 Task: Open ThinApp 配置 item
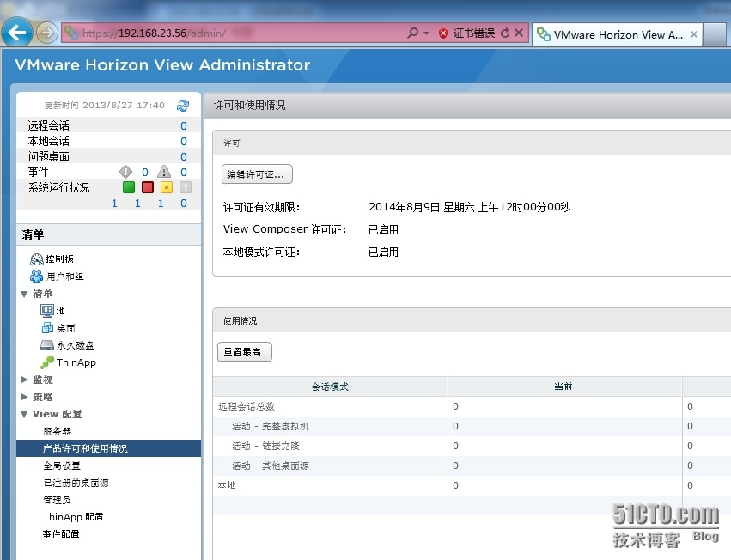[x=73, y=517]
